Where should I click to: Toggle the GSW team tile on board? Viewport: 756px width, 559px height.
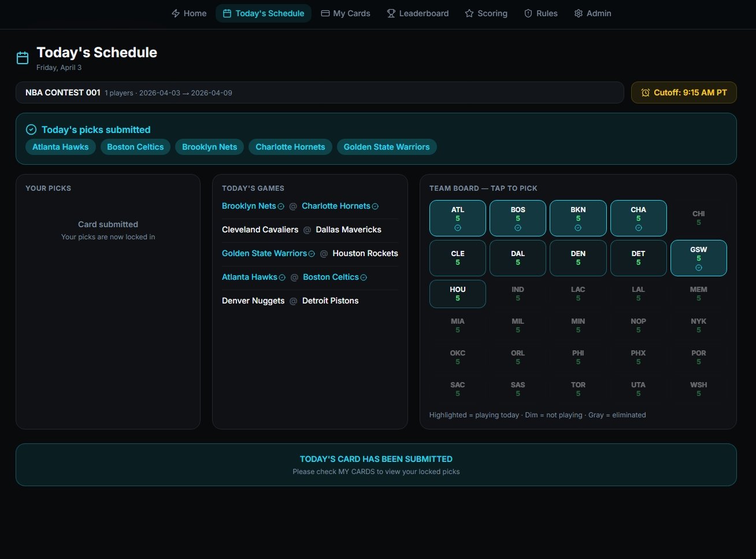[x=698, y=258]
